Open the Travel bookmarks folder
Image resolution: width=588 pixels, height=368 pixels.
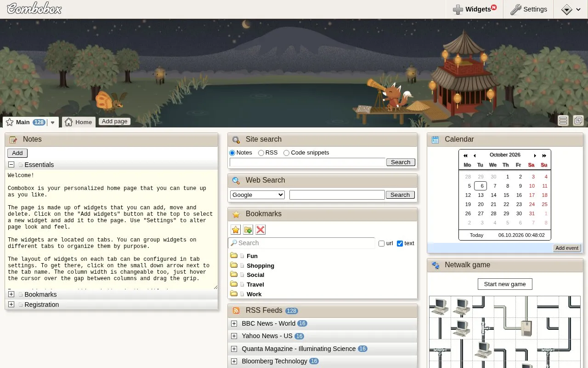(x=255, y=285)
